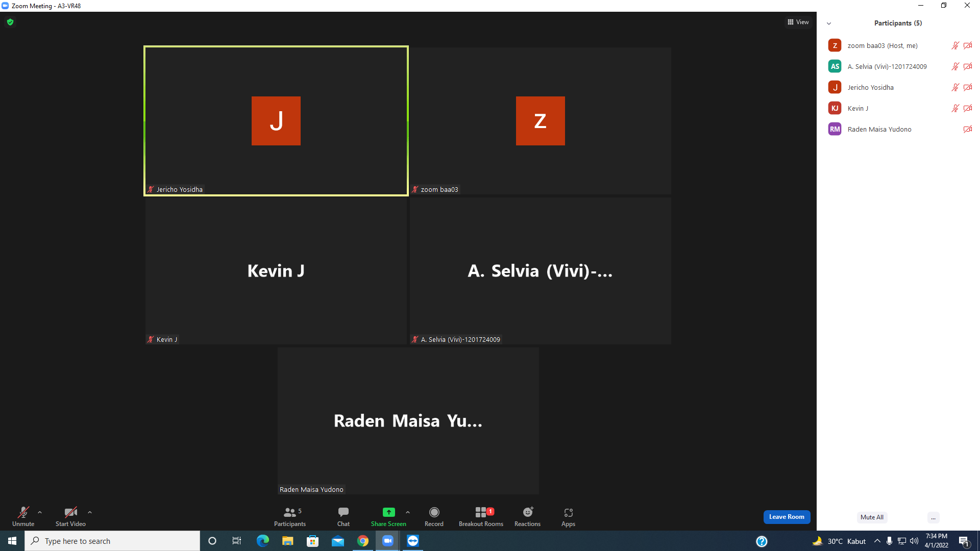Image resolution: width=980 pixels, height=551 pixels.
Task: Click video-off icon for A. Selvia
Action: pyautogui.click(x=968, y=66)
